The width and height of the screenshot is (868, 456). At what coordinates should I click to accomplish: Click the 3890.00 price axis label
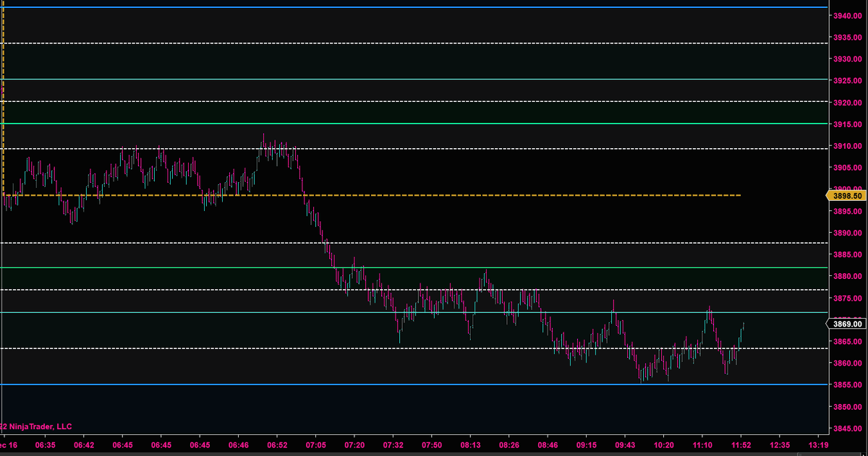tap(848, 233)
